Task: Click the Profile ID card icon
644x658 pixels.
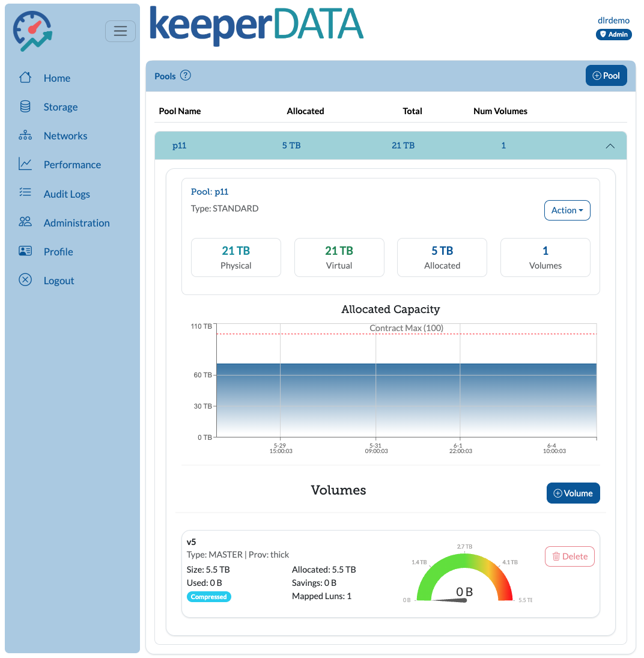Action: click(x=25, y=251)
